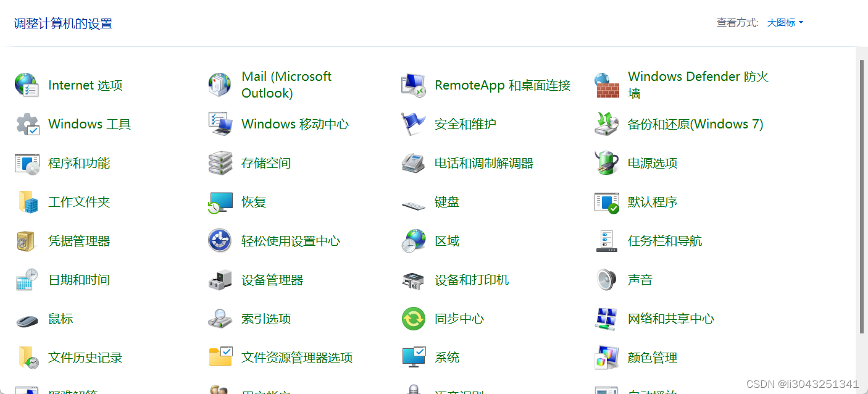Open the Internet 选项 globe icon
Image resolution: width=868 pixels, height=394 pixels.
point(27,85)
